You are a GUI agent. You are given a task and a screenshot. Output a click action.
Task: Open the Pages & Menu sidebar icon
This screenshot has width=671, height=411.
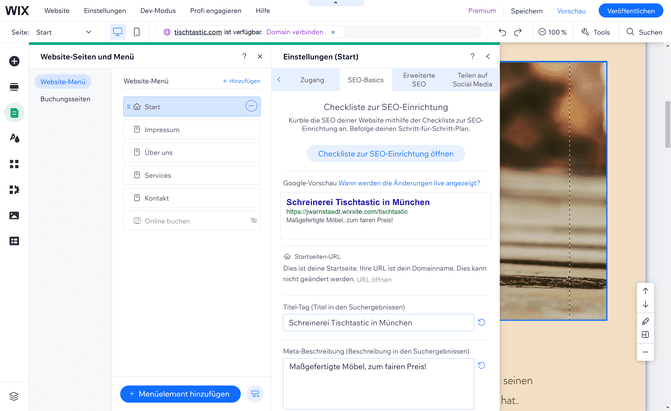tap(14, 113)
